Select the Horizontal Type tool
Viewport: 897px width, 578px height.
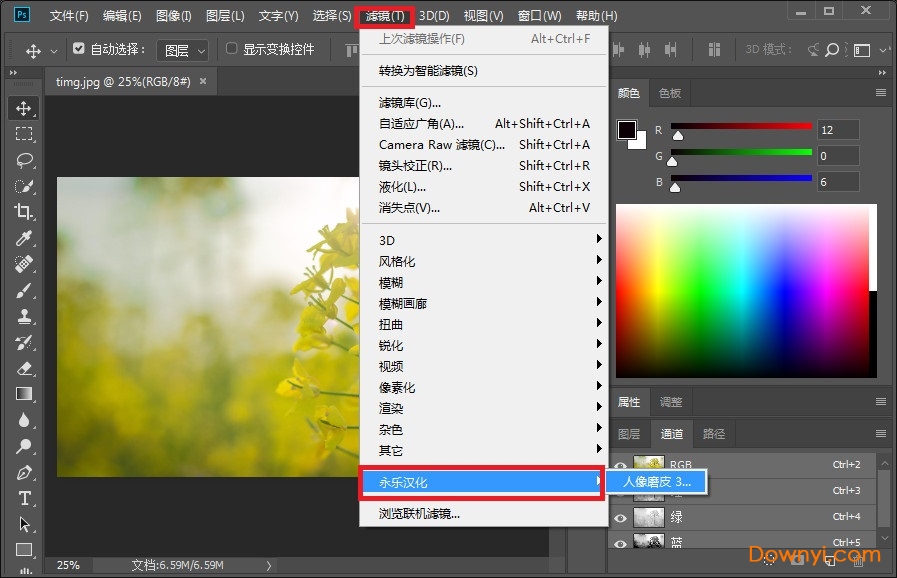point(24,498)
